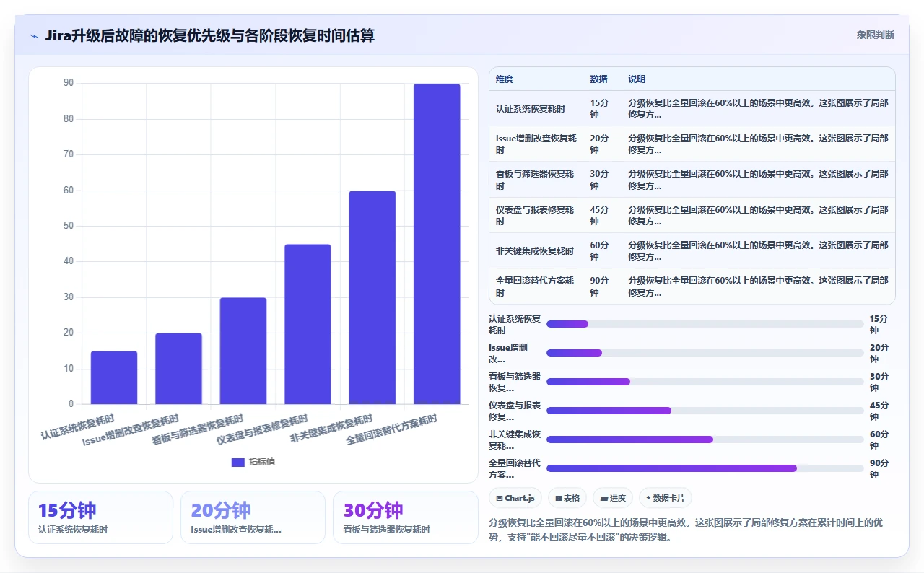Click the 认证系统恢复耗时 progress bar

click(x=705, y=324)
